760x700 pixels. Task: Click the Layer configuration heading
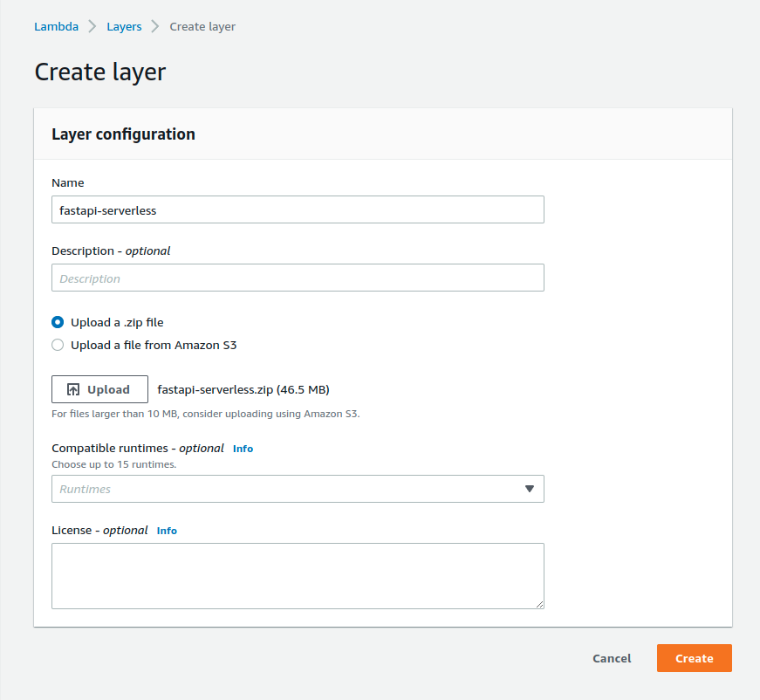click(x=123, y=134)
